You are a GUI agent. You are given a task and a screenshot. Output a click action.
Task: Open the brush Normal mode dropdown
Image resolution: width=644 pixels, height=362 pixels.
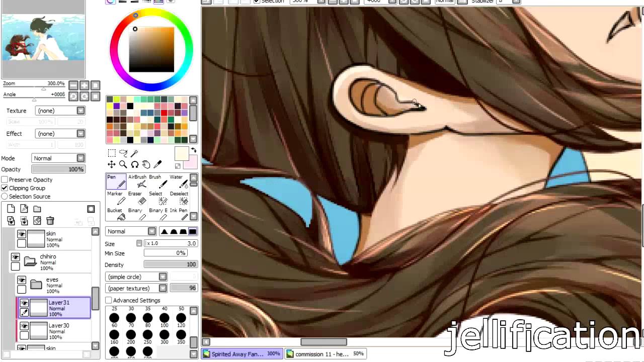pyautogui.click(x=131, y=231)
